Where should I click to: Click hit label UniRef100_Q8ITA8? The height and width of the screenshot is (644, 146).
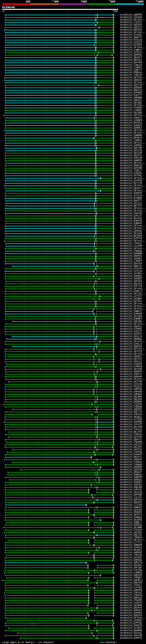click(131, 369)
